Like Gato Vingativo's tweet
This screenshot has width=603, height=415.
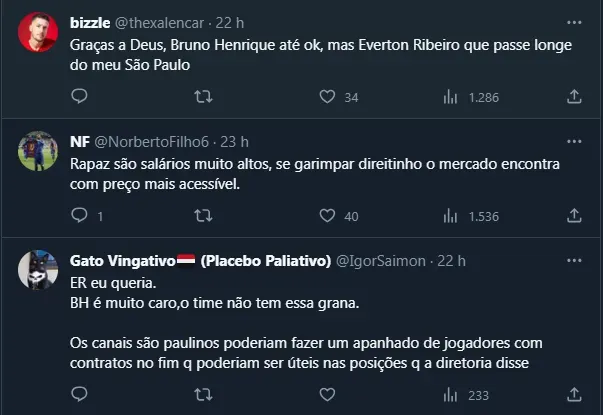coord(326,395)
